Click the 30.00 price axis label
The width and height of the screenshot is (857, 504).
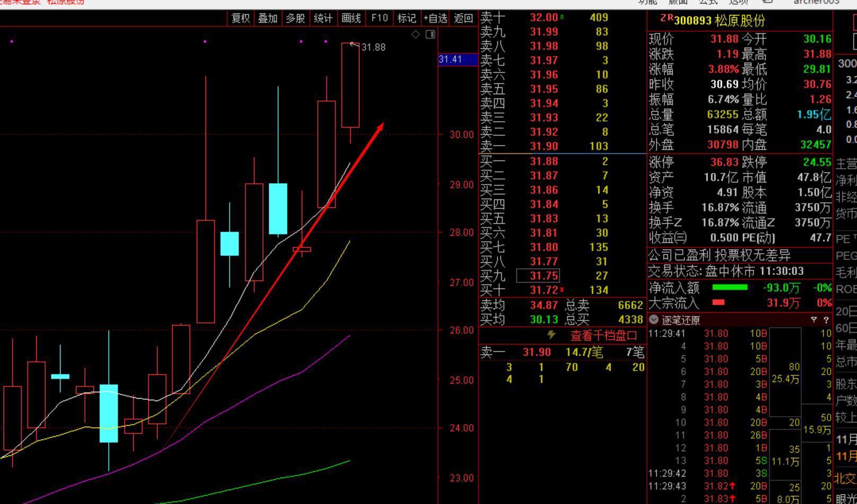462,135
